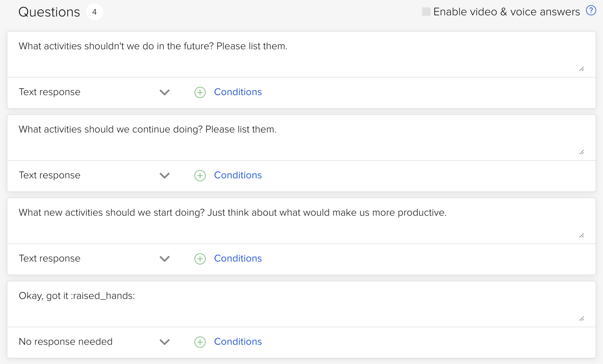Click plus icon beside first question's Conditions
The image size is (603, 364).
click(200, 92)
